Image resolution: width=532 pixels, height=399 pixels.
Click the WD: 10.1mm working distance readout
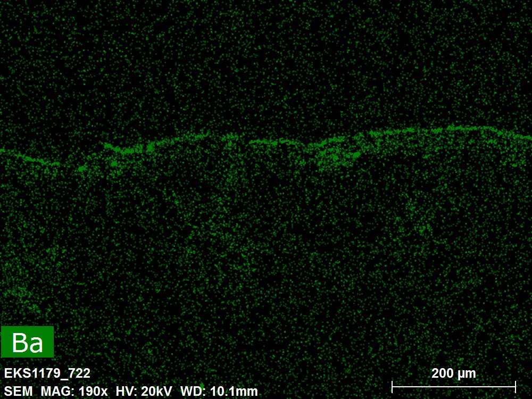coord(219,391)
